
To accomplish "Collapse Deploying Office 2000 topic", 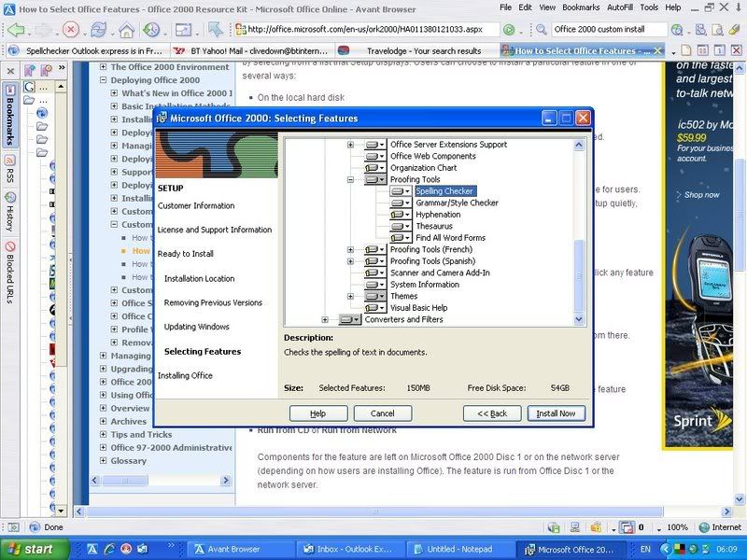I will pyautogui.click(x=103, y=80).
